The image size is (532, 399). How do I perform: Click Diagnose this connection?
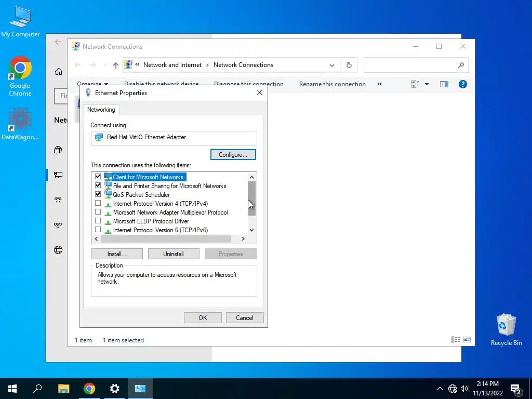click(x=249, y=84)
